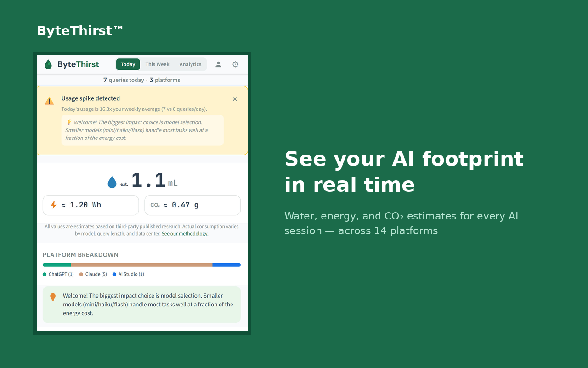Click the 1.20 Wh energy card

pyautogui.click(x=90, y=205)
